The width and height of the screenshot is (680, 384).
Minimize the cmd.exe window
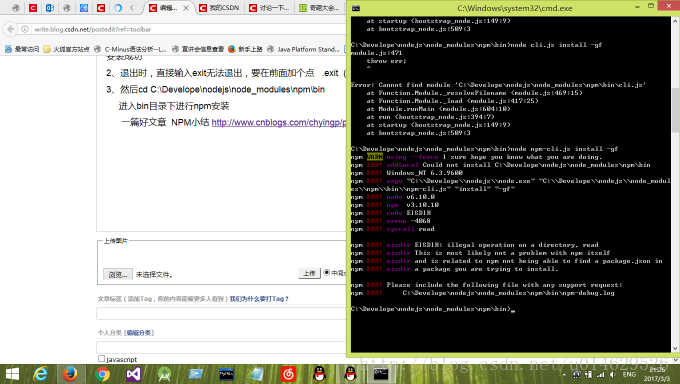point(637,7)
